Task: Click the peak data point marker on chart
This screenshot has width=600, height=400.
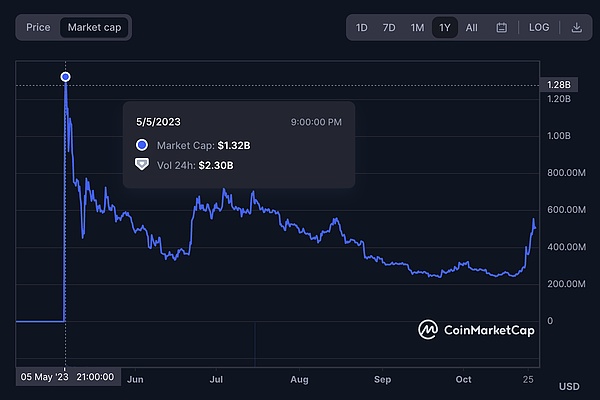Action: click(x=65, y=77)
